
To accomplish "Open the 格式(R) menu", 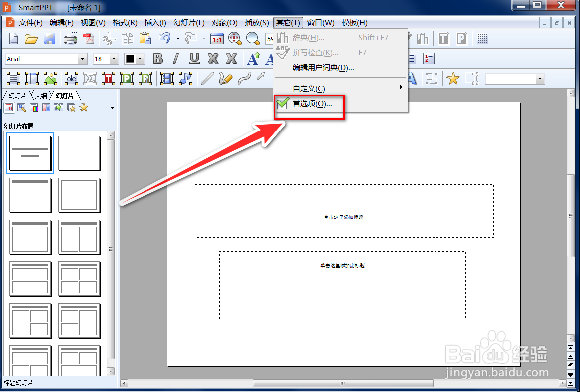I will (125, 23).
